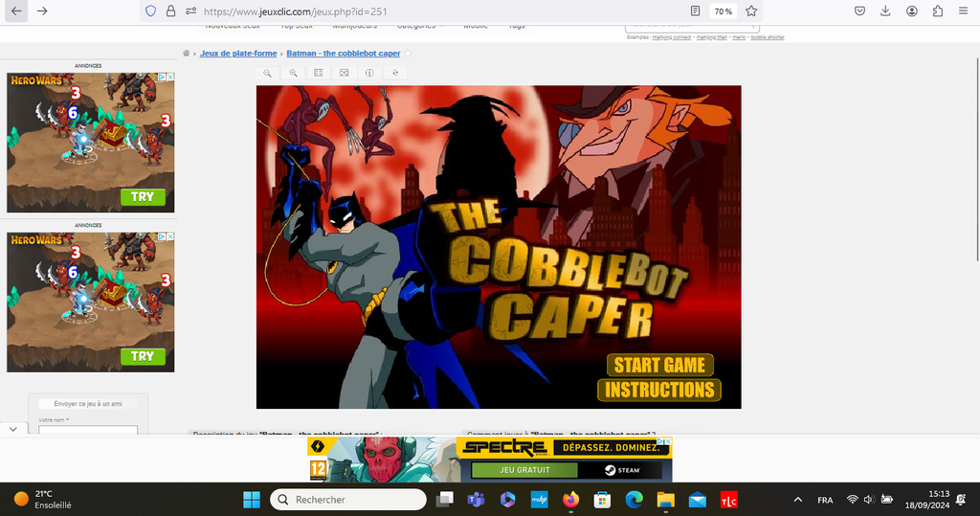Open INSTRUCTIONS in the Batman game
Screen dimensions: 980x516
[659, 390]
